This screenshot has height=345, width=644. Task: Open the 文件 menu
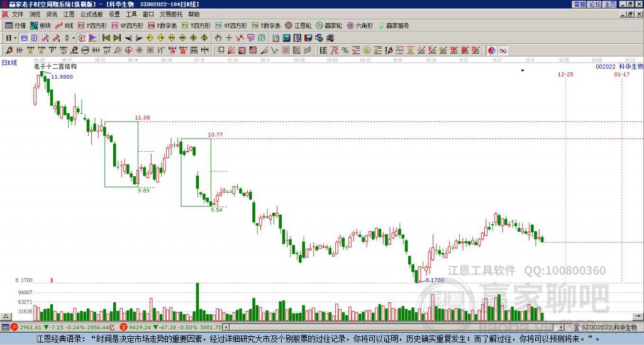pyautogui.click(x=18, y=14)
